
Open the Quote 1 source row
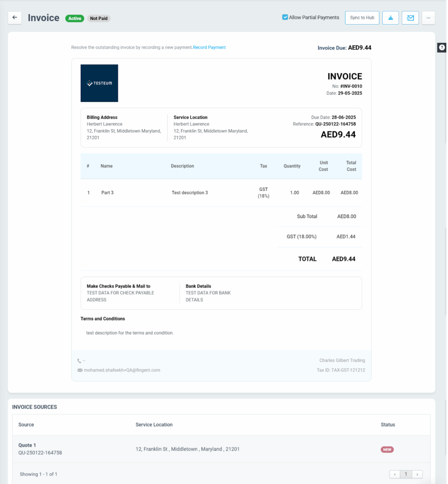pos(221,449)
